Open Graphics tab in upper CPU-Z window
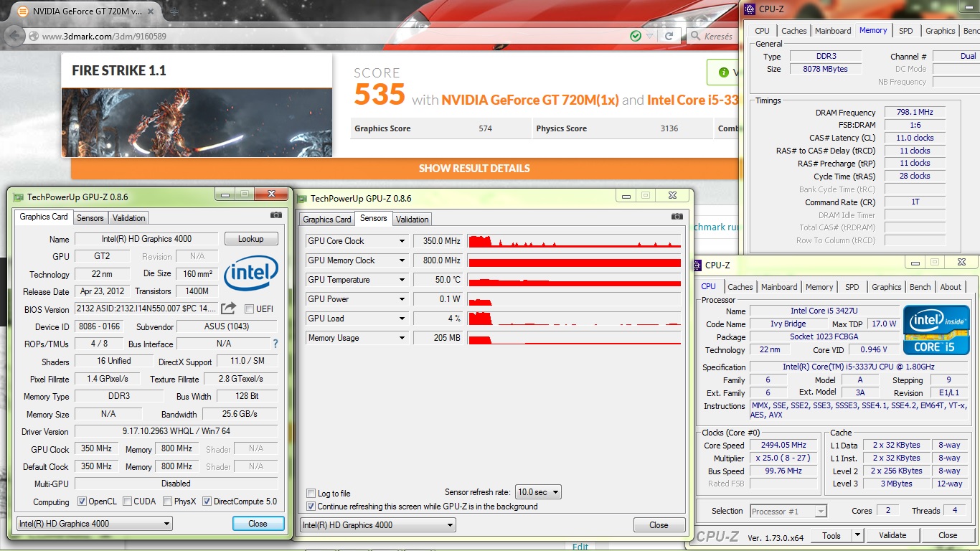The height and width of the screenshot is (551, 980). [x=940, y=31]
